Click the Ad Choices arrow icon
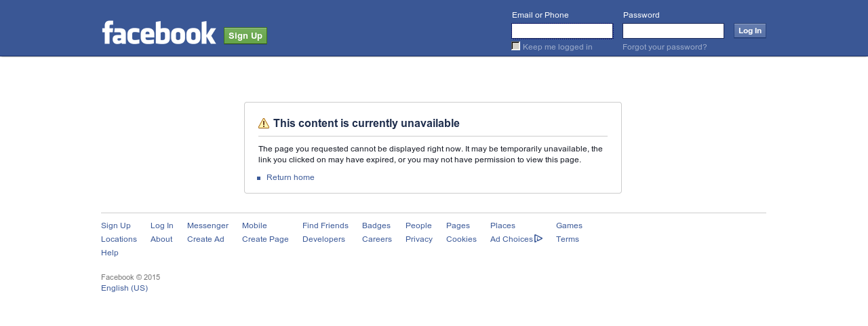This screenshot has height=326, width=868. (x=538, y=238)
